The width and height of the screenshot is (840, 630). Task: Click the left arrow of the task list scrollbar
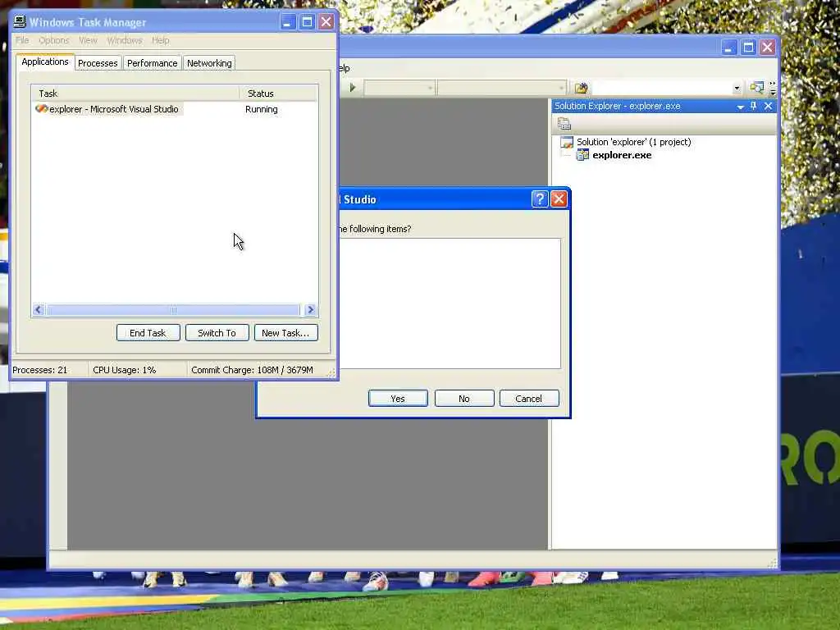(x=38, y=309)
